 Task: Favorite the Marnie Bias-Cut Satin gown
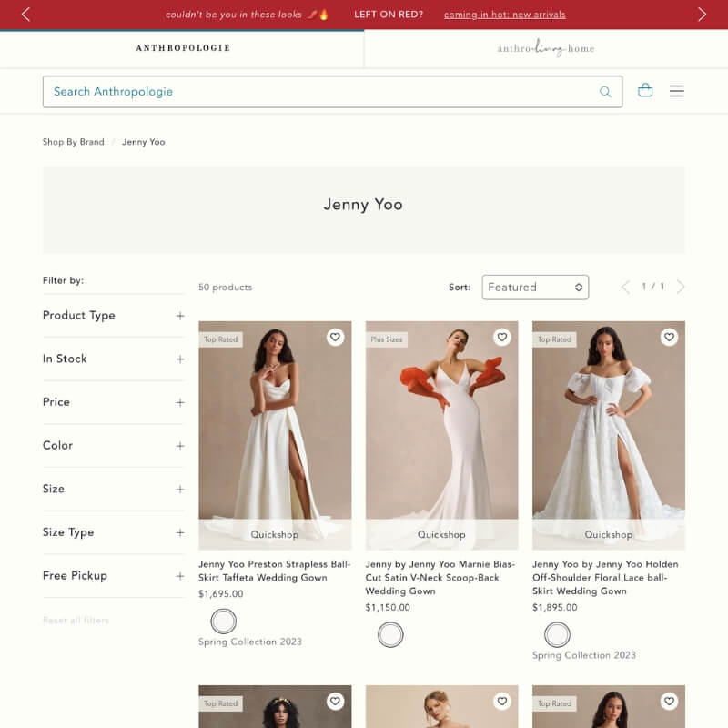pos(502,337)
